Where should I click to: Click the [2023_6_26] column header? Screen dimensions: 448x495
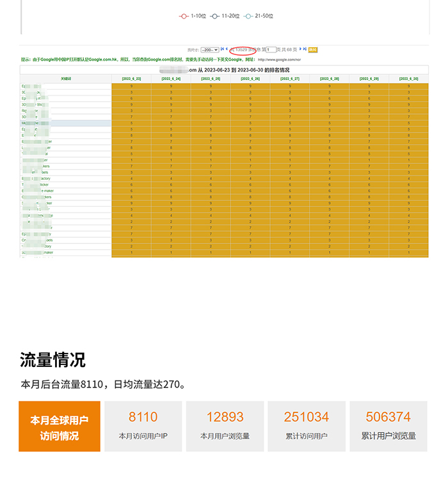coord(250,79)
